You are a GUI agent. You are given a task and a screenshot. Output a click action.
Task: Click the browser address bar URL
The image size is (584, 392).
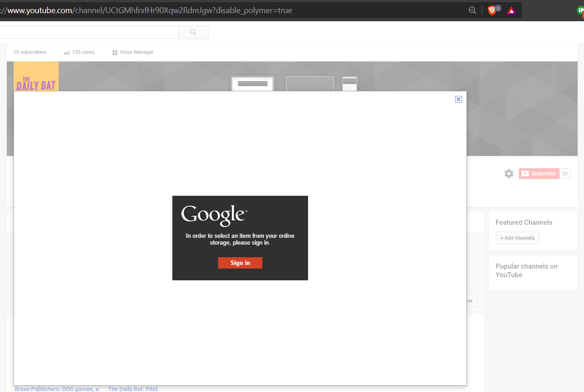[146, 10]
